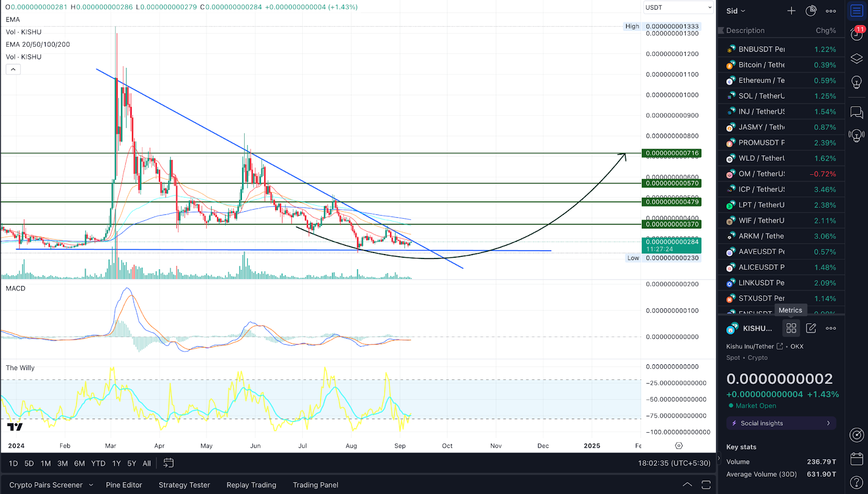
Task: Select Bitcoin / Tether in watchlist
Action: point(781,65)
